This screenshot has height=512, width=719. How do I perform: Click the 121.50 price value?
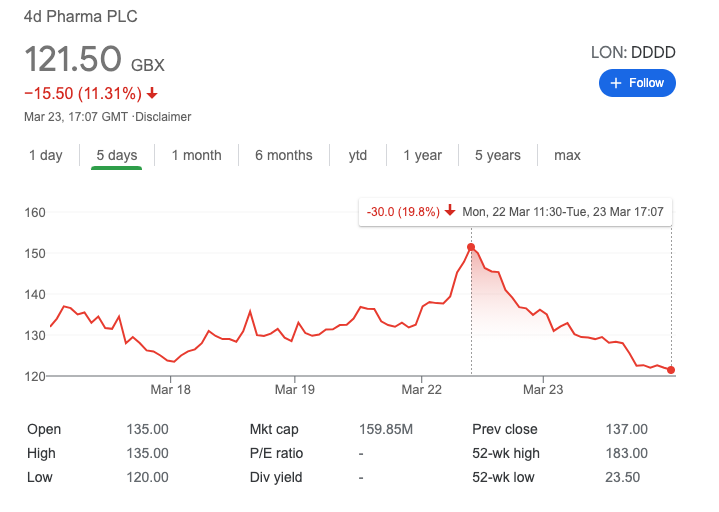click(x=73, y=59)
